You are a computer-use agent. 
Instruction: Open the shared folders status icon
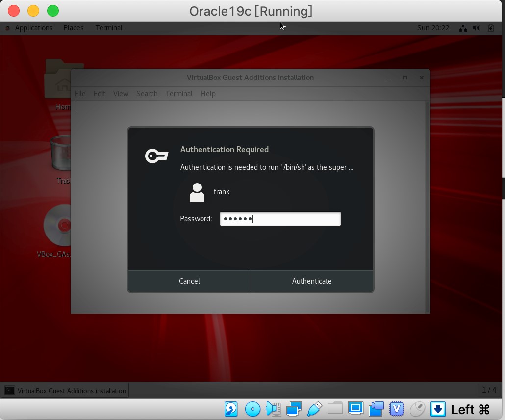335,408
